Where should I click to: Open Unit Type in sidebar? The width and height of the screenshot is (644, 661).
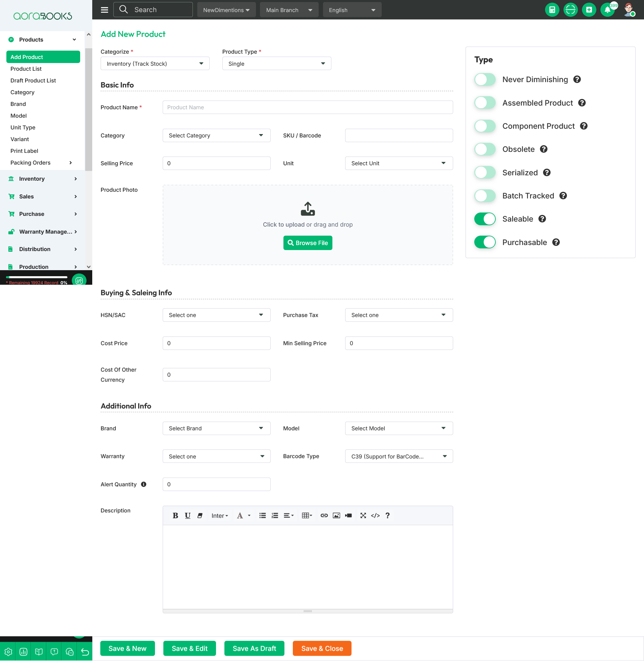[x=23, y=127]
